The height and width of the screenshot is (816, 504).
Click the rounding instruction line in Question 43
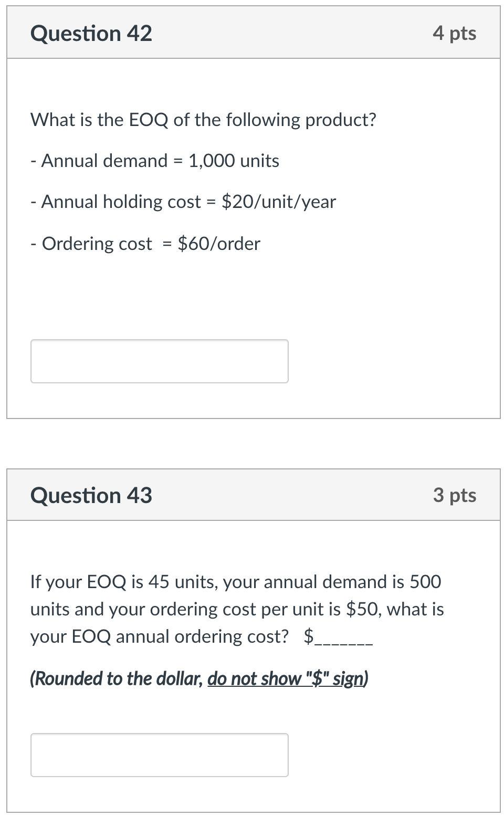pos(199,678)
